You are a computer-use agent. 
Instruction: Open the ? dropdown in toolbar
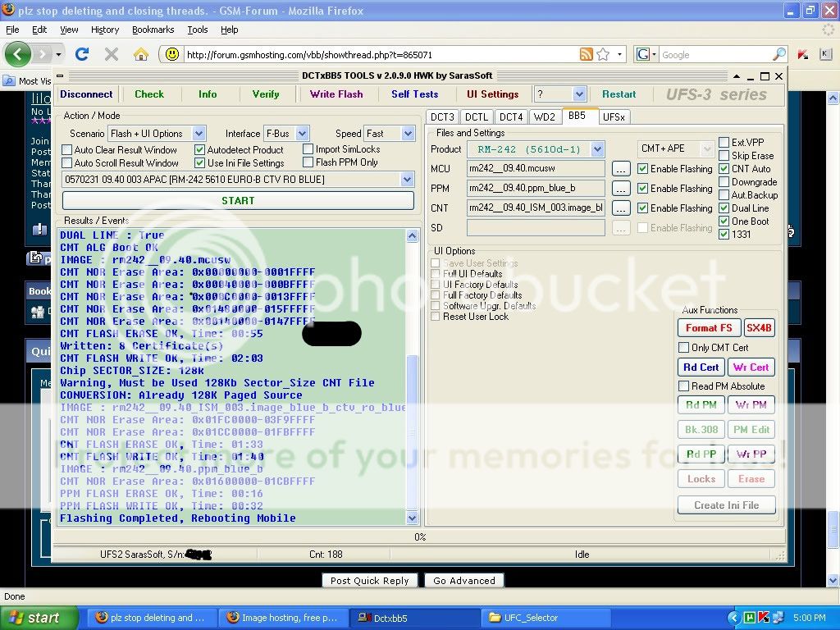point(579,94)
